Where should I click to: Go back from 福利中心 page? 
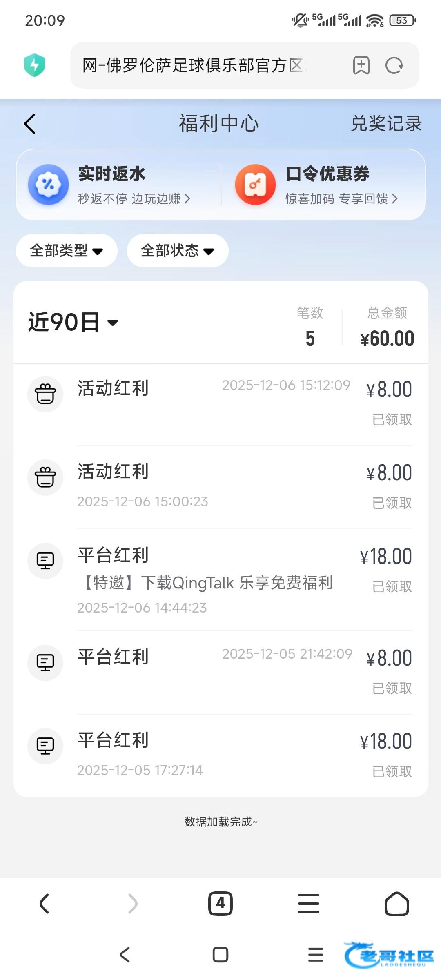click(x=30, y=124)
